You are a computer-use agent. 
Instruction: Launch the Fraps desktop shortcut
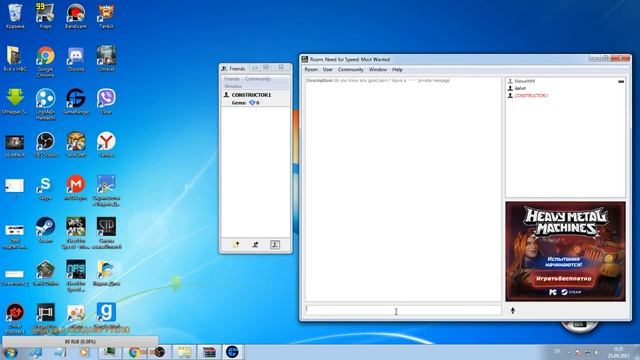pos(45,16)
